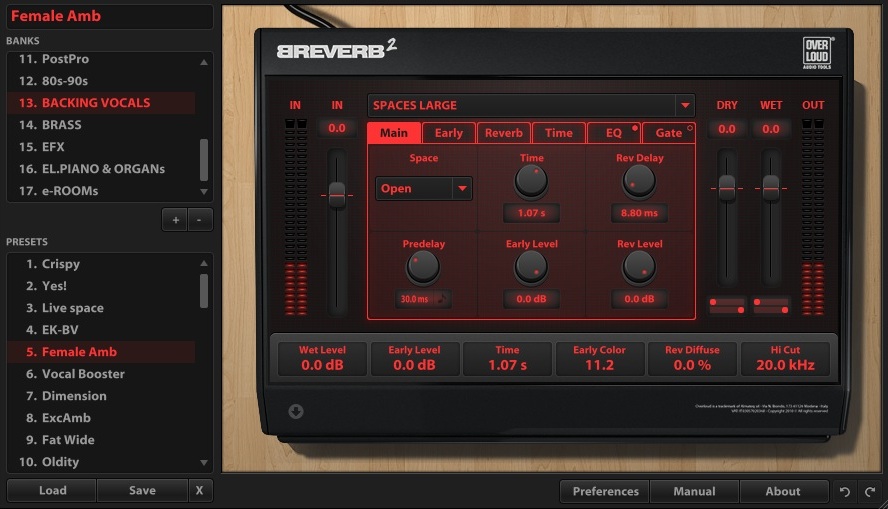Switch to the Early tab
The height and width of the screenshot is (509, 888).
448,133
